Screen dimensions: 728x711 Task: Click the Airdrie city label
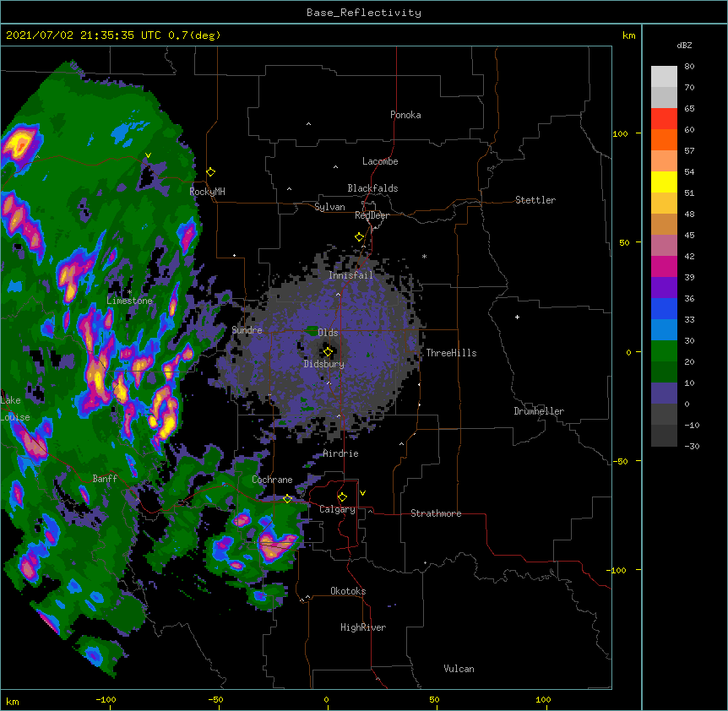click(340, 453)
